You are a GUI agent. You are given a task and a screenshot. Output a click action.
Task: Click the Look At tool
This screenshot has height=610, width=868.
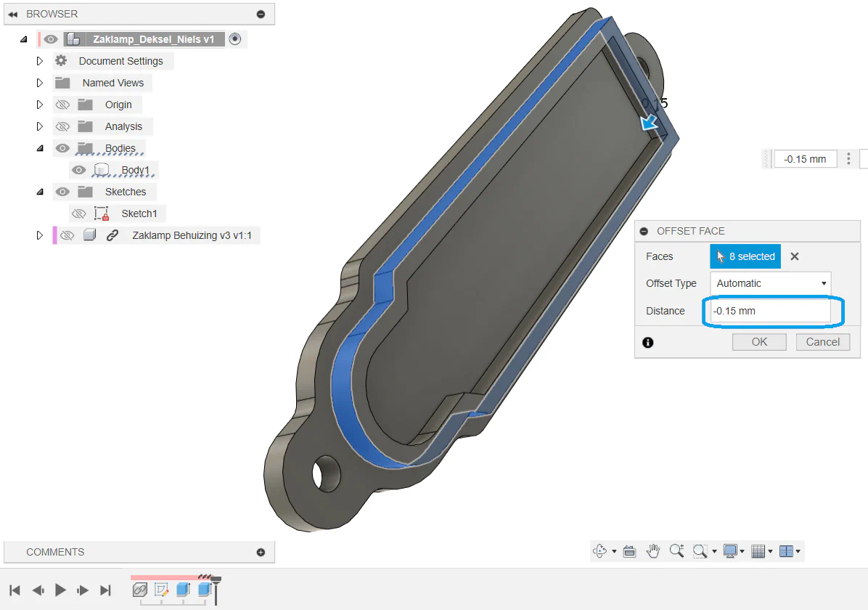point(629,551)
